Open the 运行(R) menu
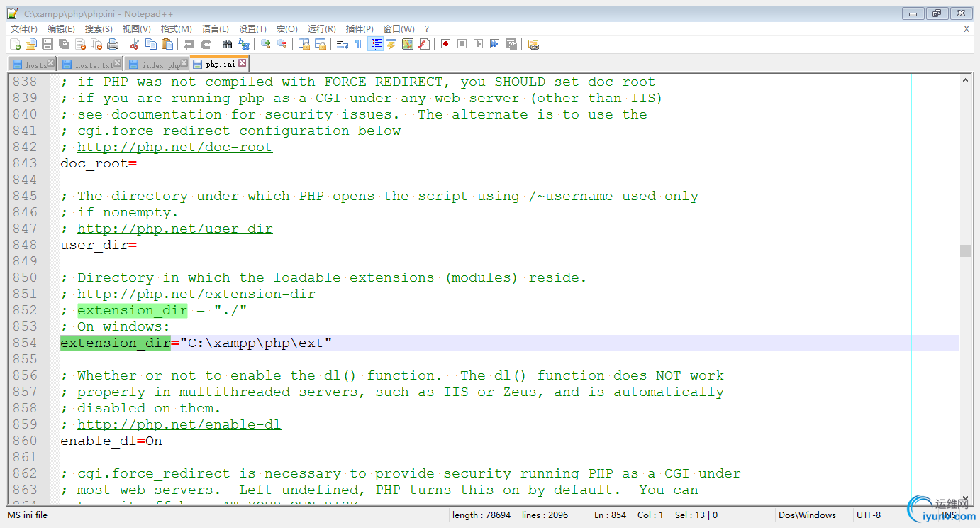The height and width of the screenshot is (528, 980). (x=322, y=29)
